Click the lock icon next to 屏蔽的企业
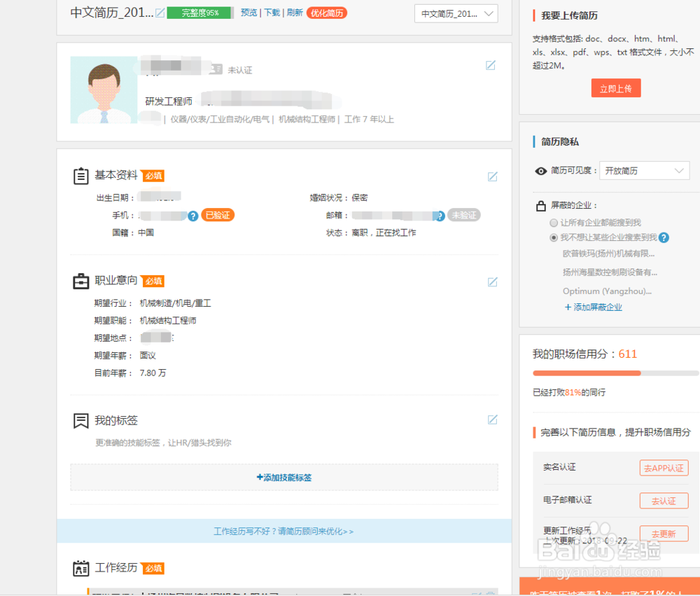The height and width of the screenshot is (596, 700). (540, 205)
